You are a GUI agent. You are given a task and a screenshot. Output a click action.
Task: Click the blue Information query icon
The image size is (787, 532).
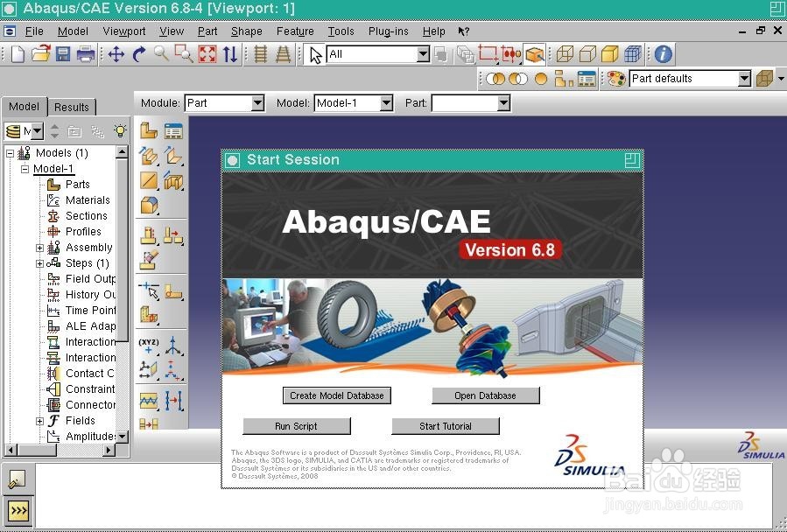click(663, 53)
